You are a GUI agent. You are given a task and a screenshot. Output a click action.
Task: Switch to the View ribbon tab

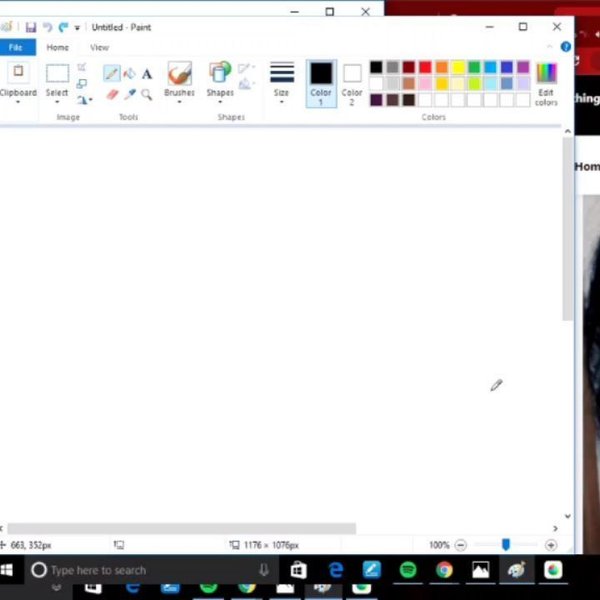click(99, 47)
